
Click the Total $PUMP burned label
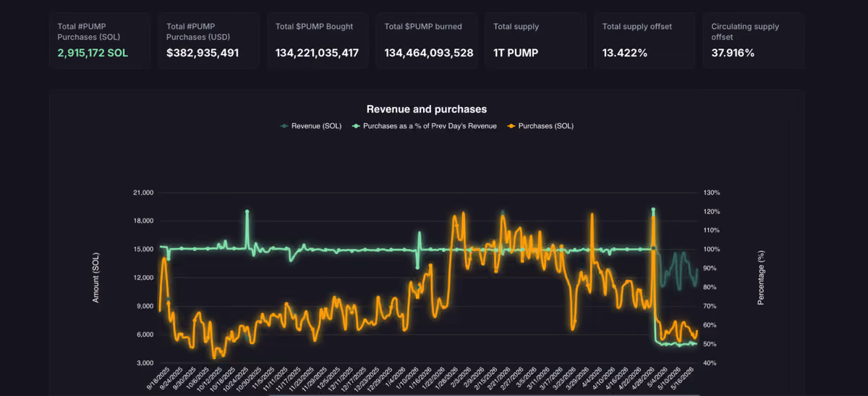tap(424, 27)
